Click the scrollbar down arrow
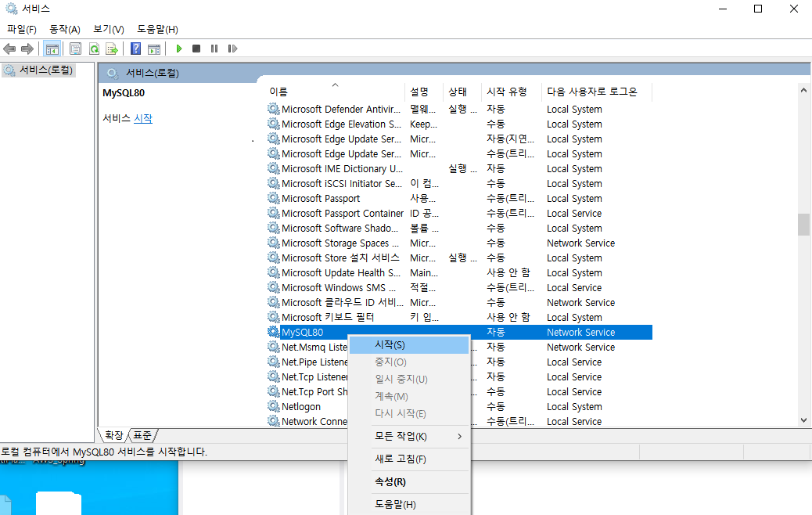 (x=803, y=420)
